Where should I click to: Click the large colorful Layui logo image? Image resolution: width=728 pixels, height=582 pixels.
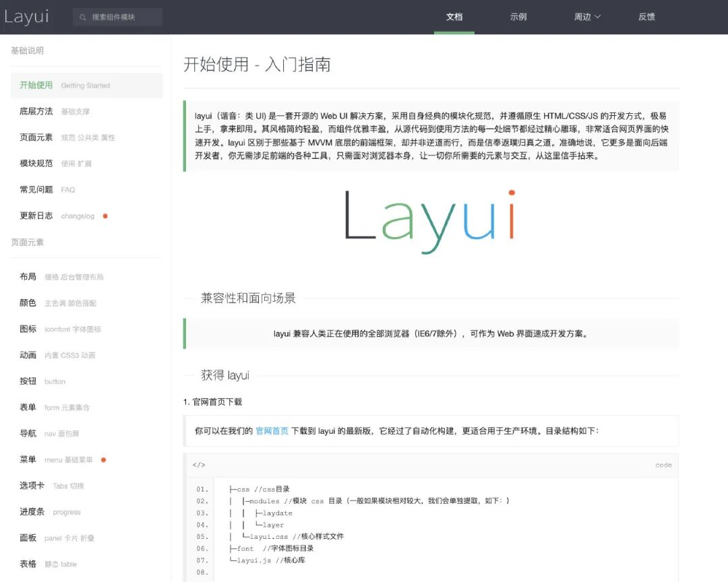pos(430,221)
